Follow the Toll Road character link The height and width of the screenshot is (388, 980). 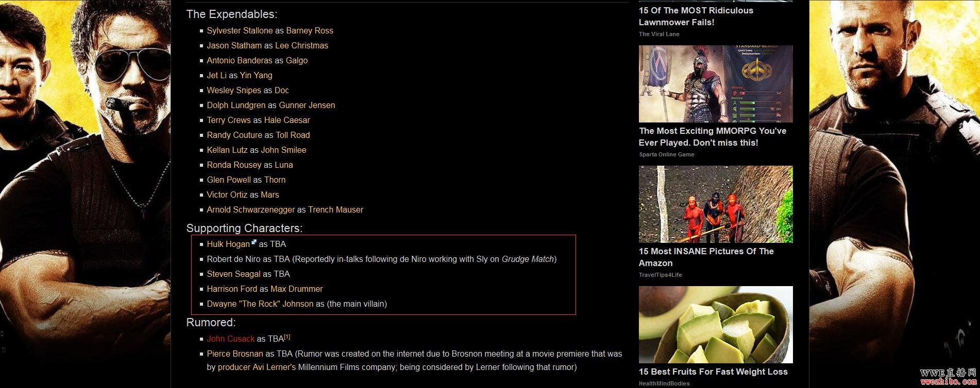point(293,135)
